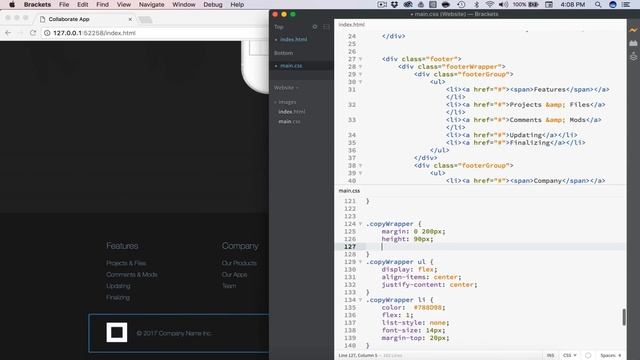The height and width of the screenshot is (360, 640).
Task: Toggle INS insert mode in status bar
Action: pyautogui.click(x=550, y=356)
